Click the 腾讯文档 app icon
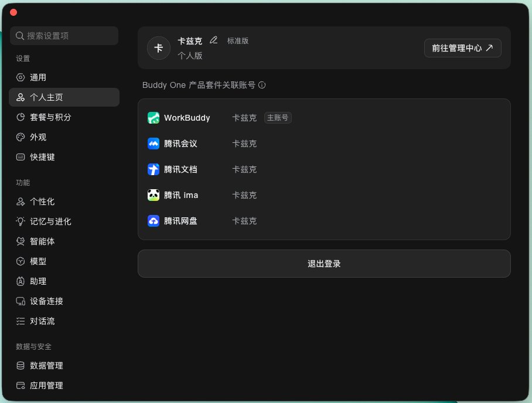The width and height of the screenshot is (532, 403). 154,169
